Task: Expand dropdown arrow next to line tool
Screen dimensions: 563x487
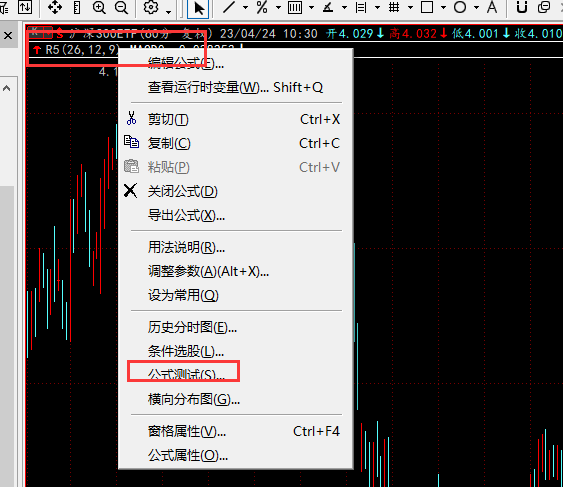Action: pyautogui.click(x=246, y=8)
